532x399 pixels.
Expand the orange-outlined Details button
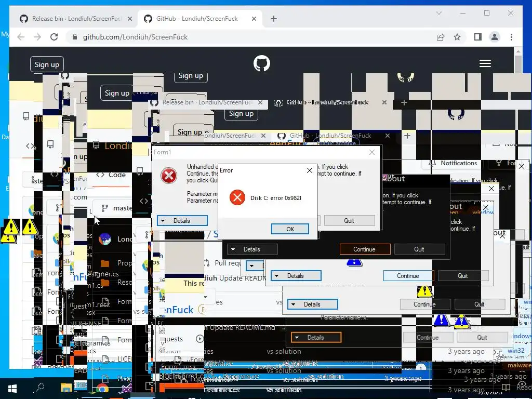coord(316,337)
